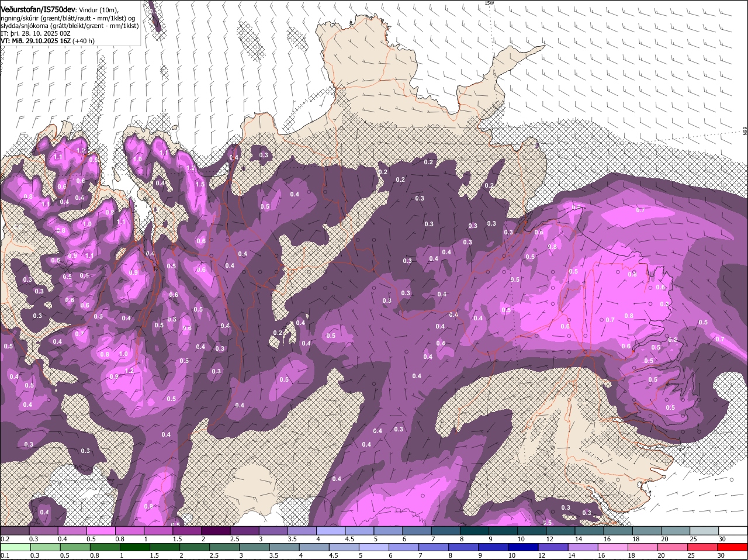Click the 0.1 label in the lower legend
The image size is (748, 560).
pyautogui.click(x=5, y=555)
